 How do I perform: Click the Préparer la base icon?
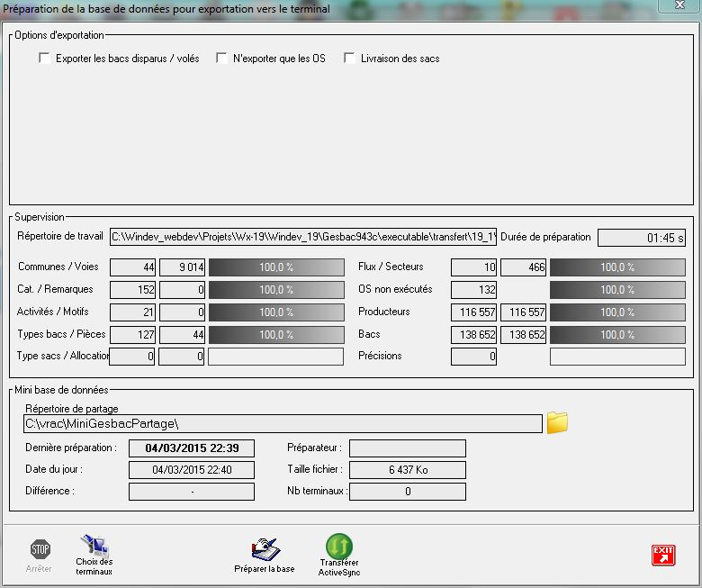[264, 549]
